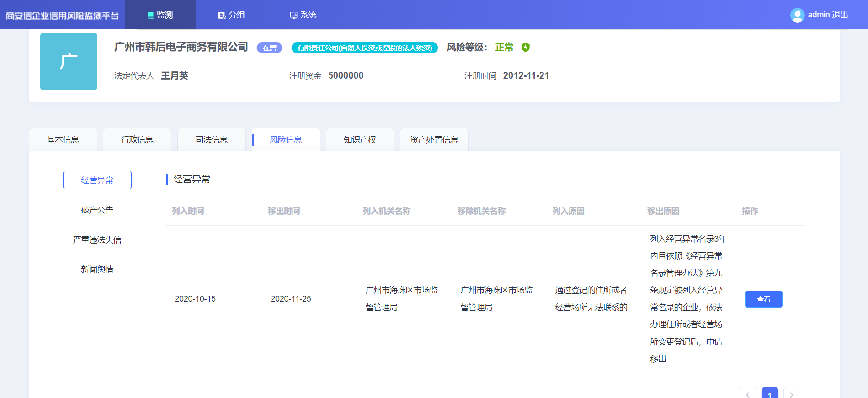Click the 操作 column header
Image resolution: width=868 pixels, height=398 pixels.
tap(750, 211)
